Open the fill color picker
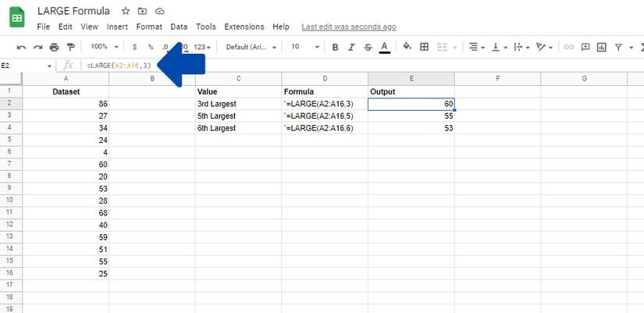The height and width of the screenshot is (313, 644). [x=407, y=46]
